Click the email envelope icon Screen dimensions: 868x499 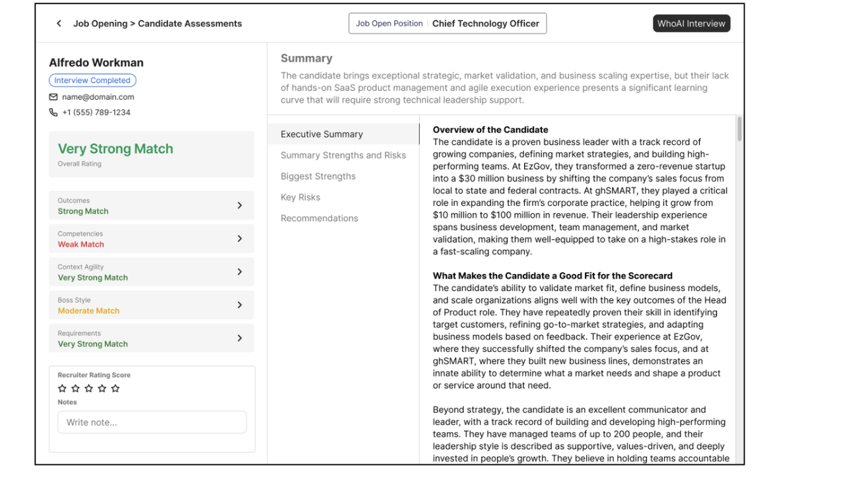[x=53, y=97]
